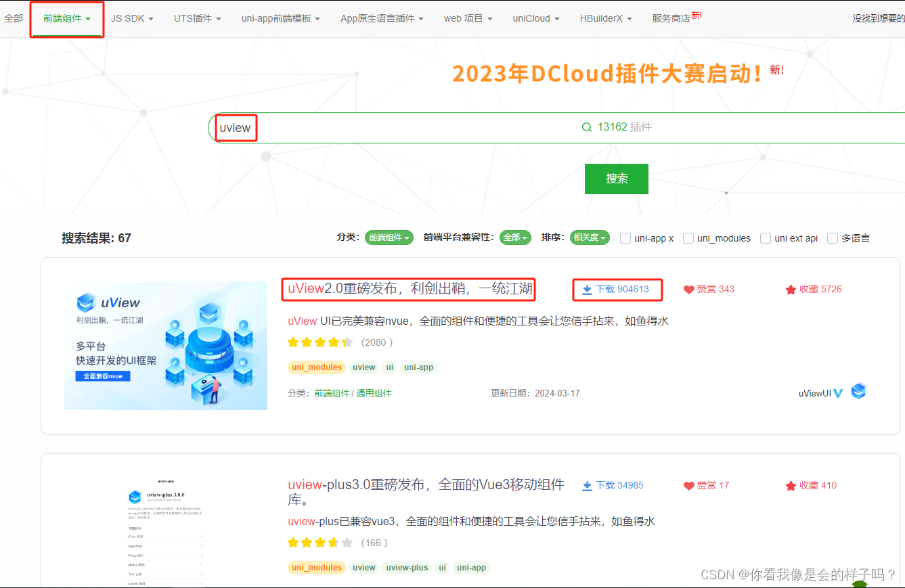
Task: Click the heart icon beside 赞赏 343
Action: click(x=689, y=290)
